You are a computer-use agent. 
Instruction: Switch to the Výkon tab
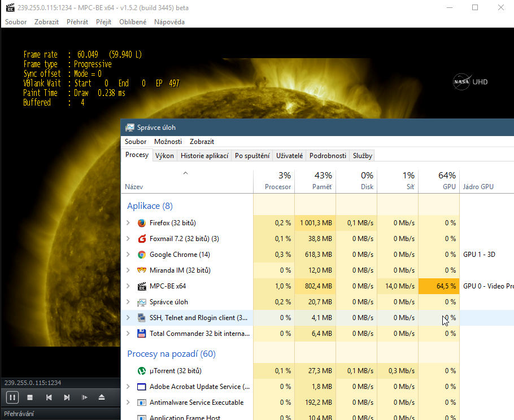coord(164,156)
